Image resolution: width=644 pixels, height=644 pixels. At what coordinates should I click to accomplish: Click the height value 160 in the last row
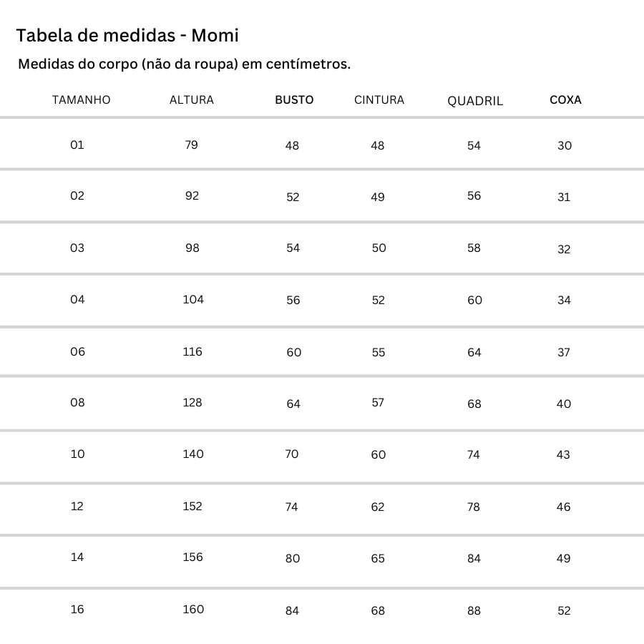193,609
